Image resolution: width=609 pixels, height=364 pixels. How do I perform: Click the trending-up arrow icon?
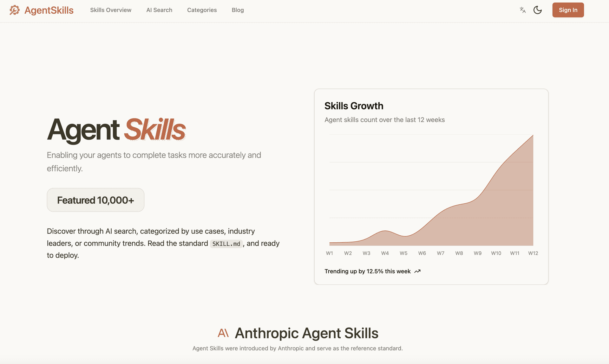[417, 271]
